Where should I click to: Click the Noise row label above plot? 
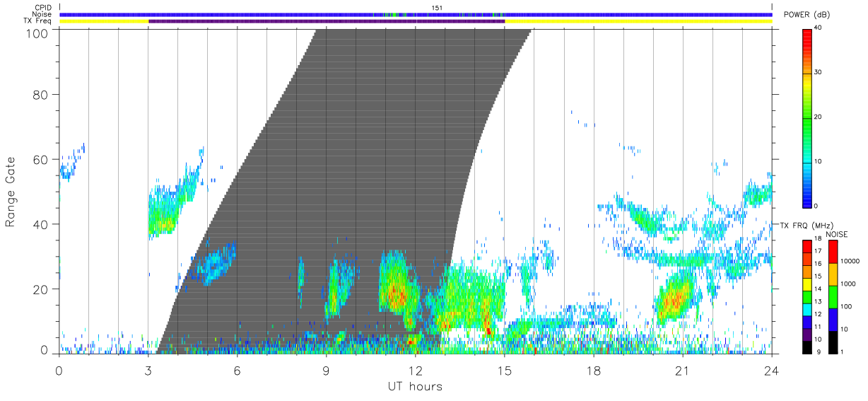pyautogui.click(x=42, y=14)
